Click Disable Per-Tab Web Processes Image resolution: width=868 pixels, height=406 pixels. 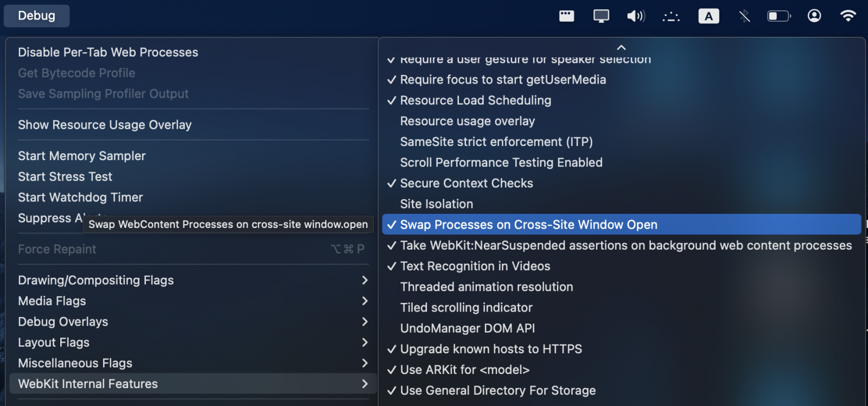(108, 52)
